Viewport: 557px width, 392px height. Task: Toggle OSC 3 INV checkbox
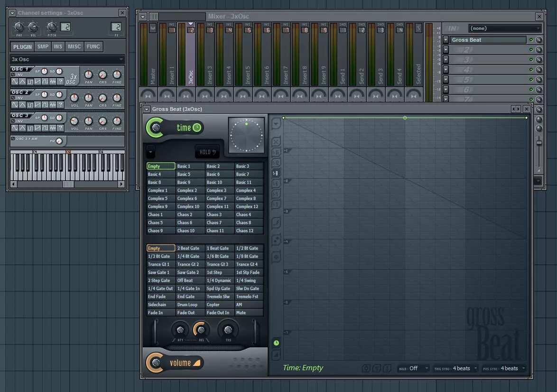13,121
